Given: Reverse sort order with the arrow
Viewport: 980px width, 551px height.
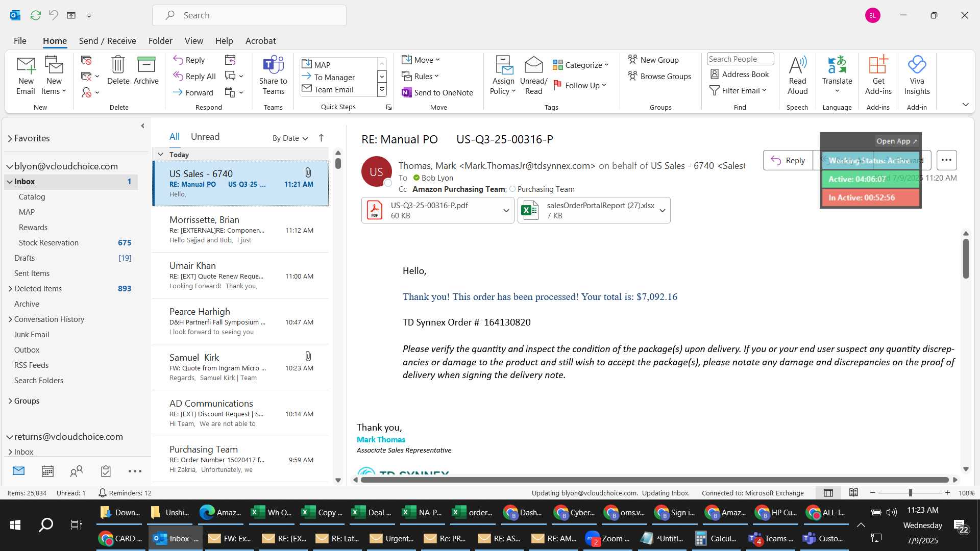Looking at the screenshot, I should coord(321,138).
